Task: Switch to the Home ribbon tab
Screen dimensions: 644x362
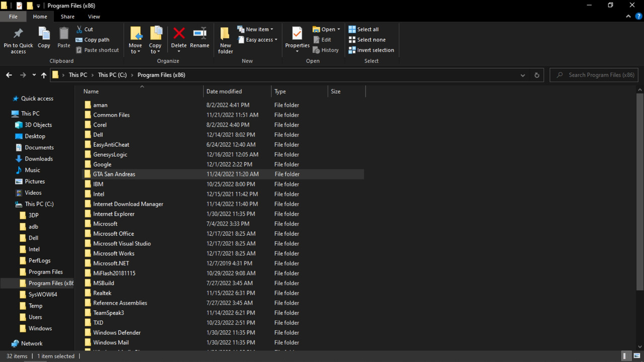Action: 40,17
